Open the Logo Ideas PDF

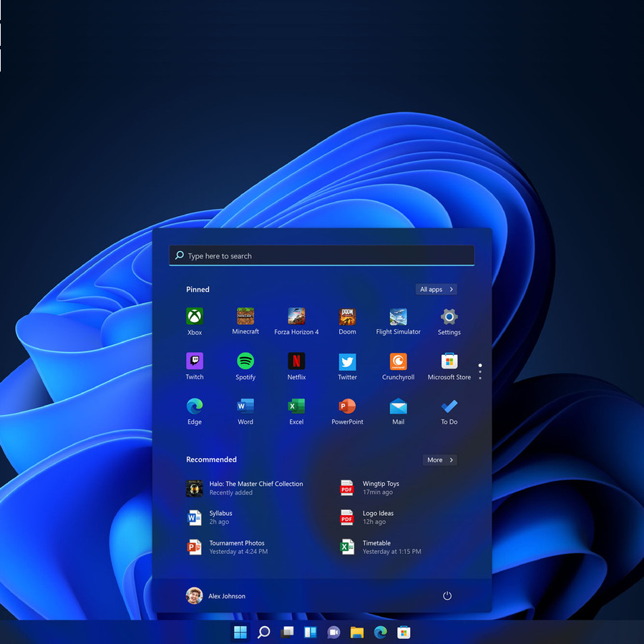[367, 517]
